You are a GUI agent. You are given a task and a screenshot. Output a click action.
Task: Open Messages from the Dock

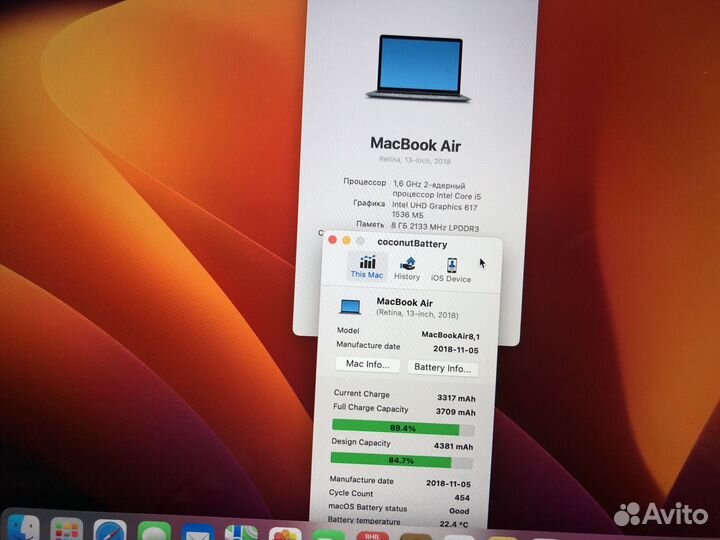point(154,532)
